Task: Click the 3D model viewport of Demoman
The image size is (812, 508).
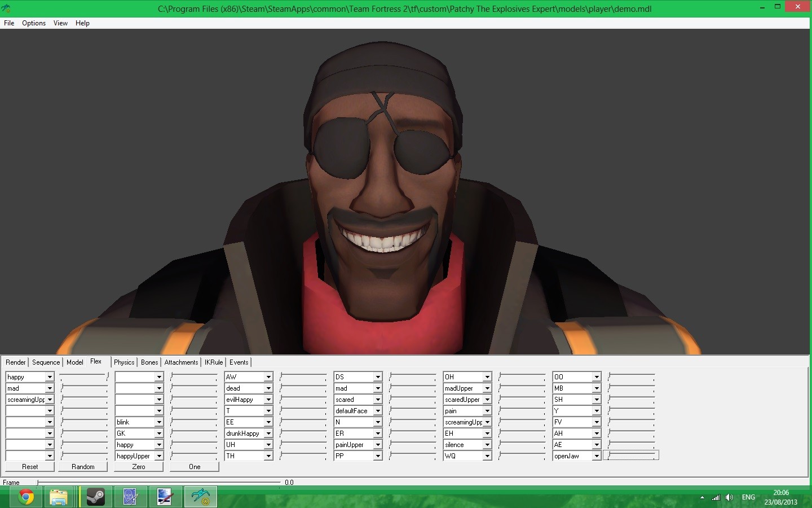Action: 406,192
